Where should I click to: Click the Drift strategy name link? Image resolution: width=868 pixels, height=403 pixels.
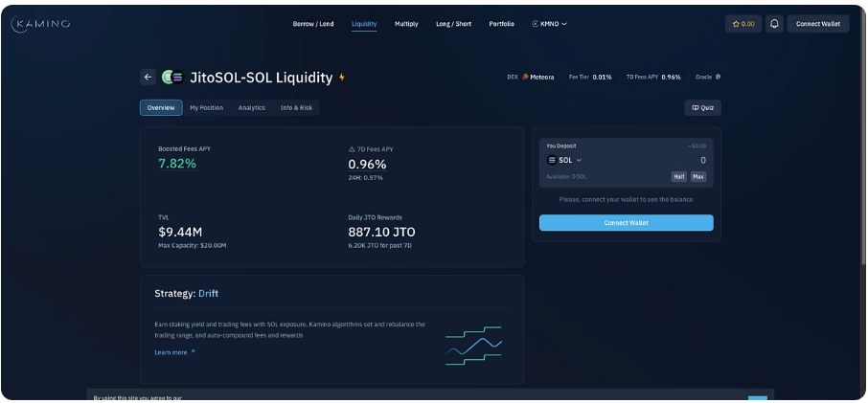pos(208,294)
